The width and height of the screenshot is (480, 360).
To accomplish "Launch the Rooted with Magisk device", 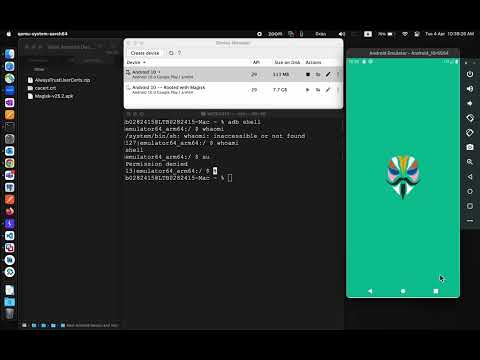I will click(308, 90).
